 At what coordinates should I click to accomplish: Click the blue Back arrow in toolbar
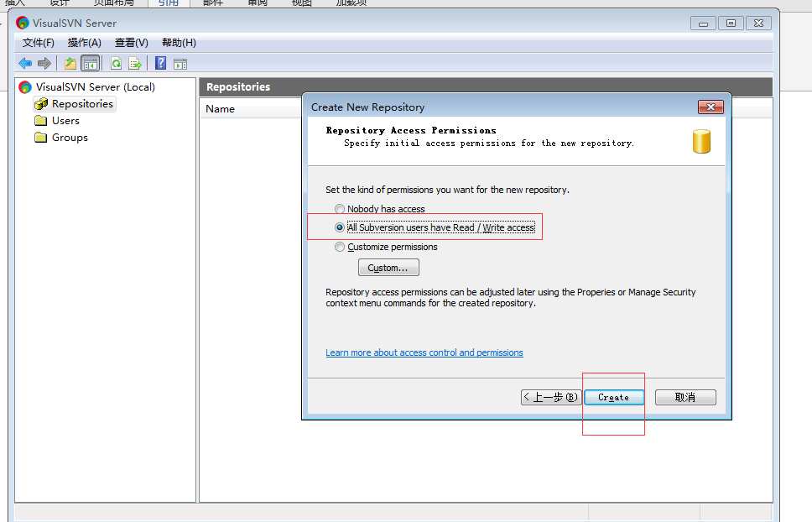(x=25, y=63)
